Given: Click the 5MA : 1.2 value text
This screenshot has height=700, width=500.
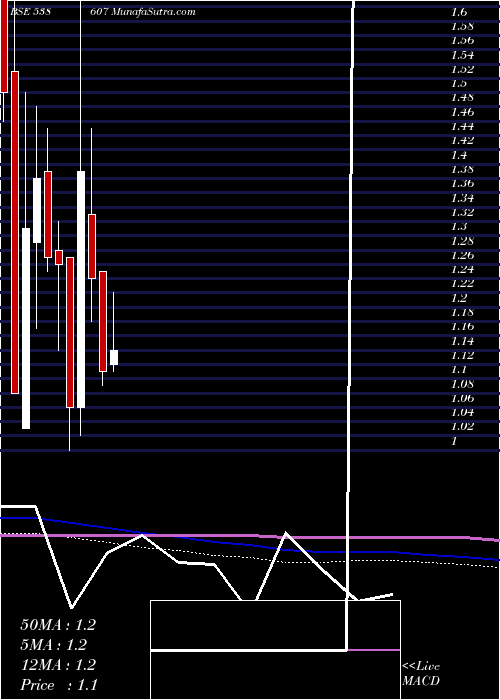Looking at the screenshot, I should coord(54,645).
